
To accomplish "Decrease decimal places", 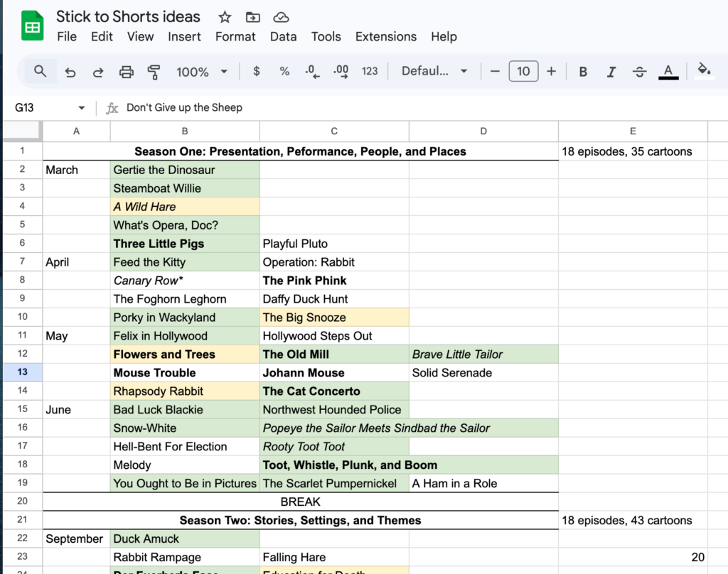I will coord(313,71).
